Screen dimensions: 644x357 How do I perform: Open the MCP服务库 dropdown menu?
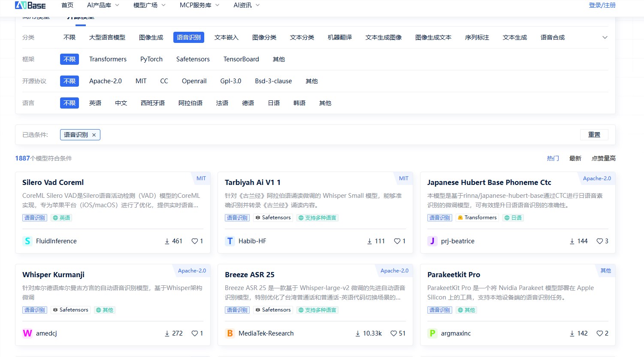pos(200,5)
